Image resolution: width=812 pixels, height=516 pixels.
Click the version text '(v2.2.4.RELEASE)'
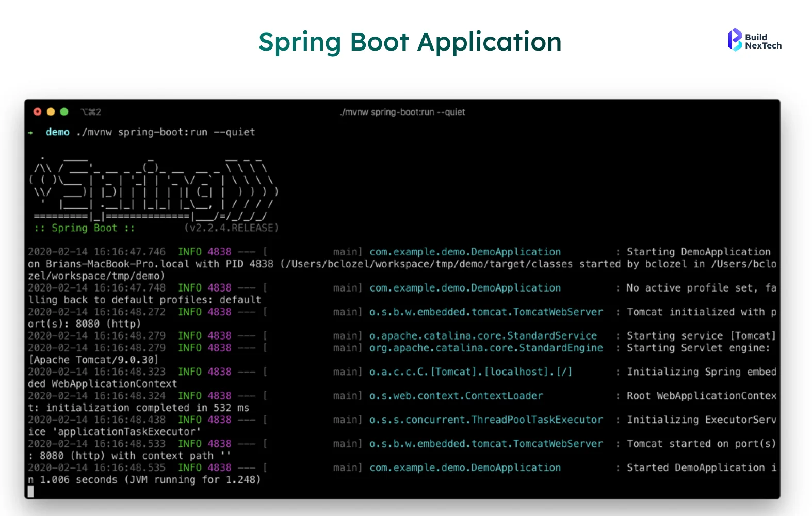click(231, 228)
